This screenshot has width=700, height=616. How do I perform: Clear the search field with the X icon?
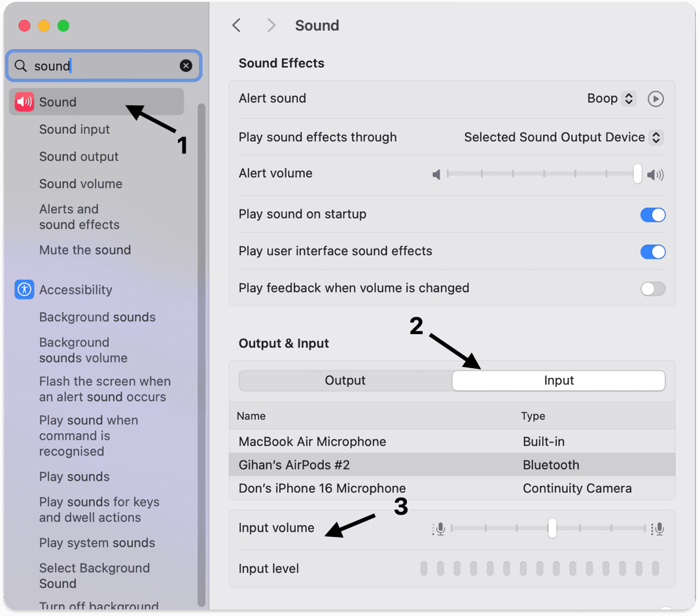pyautogui.click(x=186, y=66)
